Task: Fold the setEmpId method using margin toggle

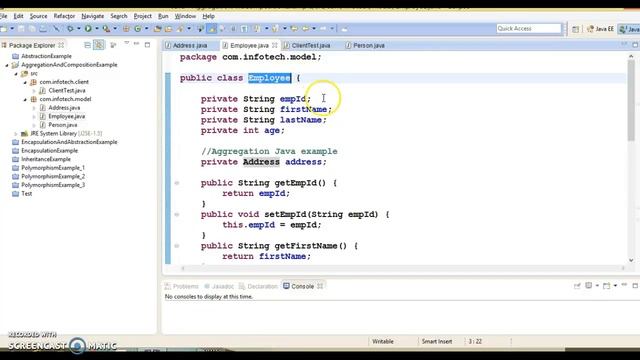Action: (x=177, y=214)
